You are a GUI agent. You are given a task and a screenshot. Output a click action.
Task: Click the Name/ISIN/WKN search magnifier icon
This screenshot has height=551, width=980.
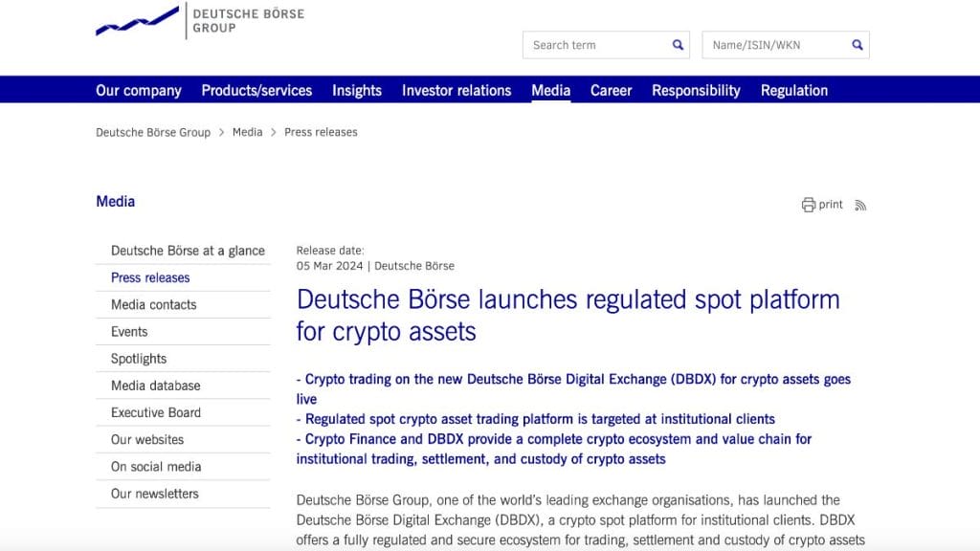(x=857, y=45)
